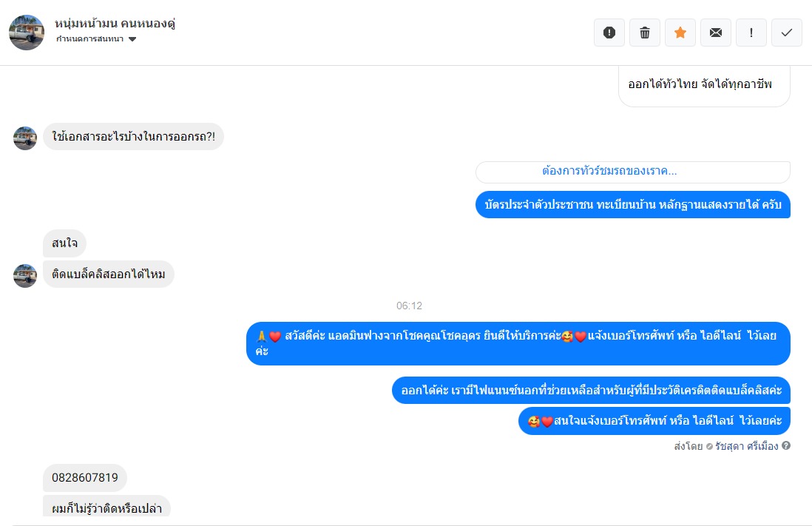Click sender name รัชสุดา ศรีเมือง
Viewport: 812px width, 526px height.
point(746,446)
